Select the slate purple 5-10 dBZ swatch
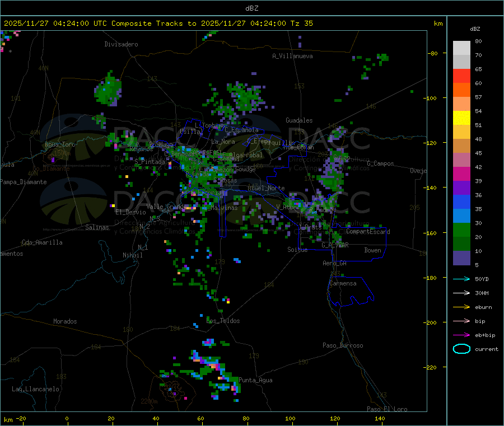The image size is (504, 426). pyautogui.click(x=461, y=258)
